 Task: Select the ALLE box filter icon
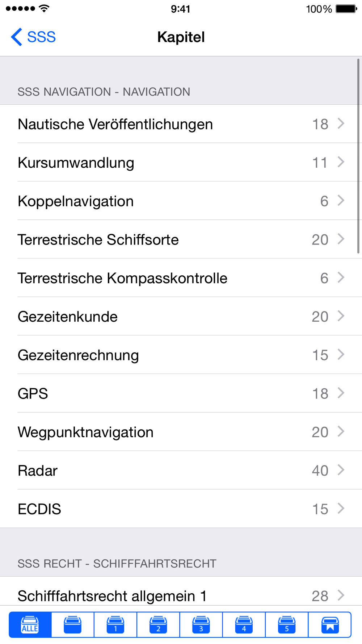(30, 624)
